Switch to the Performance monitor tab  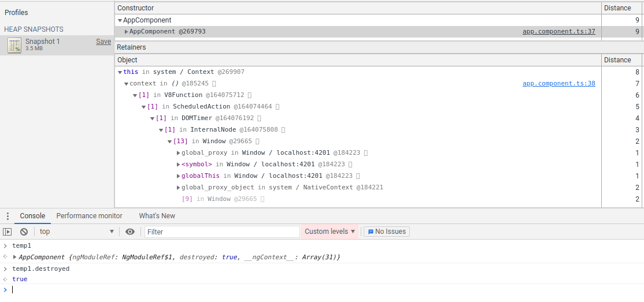pyautogui.click(x=89, y=216)
